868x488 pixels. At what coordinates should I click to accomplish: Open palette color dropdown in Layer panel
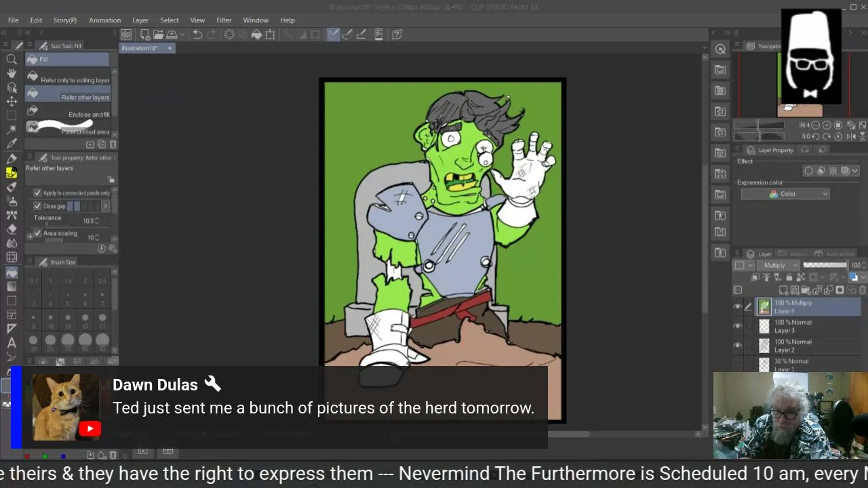pos(744,265)
